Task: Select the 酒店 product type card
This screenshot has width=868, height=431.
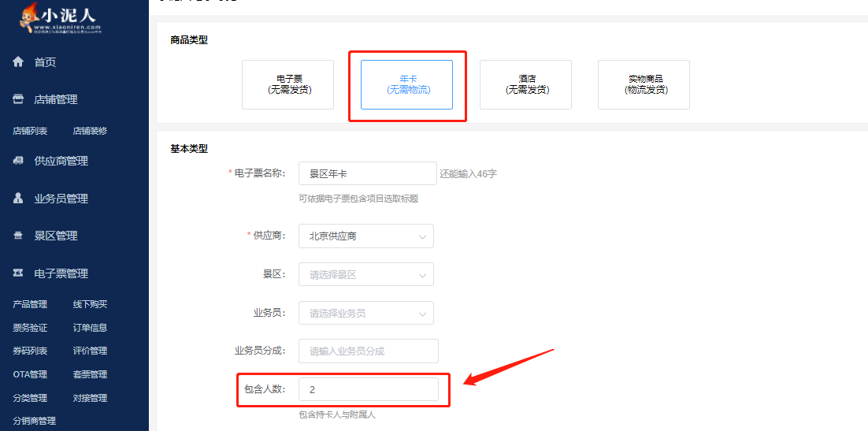Action: (x=525, y=84)
